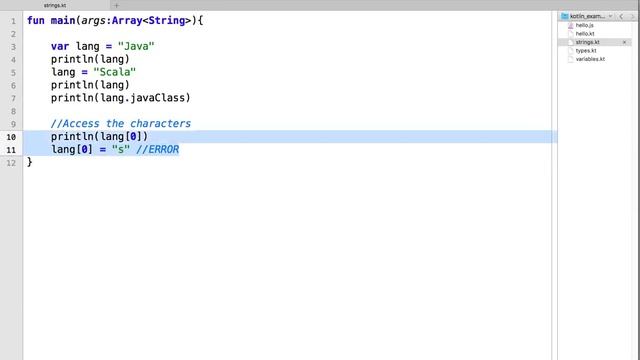This screenshot has width=640, height=360.
Task: Click the "Scala" string literal
Action: point(114,72)
